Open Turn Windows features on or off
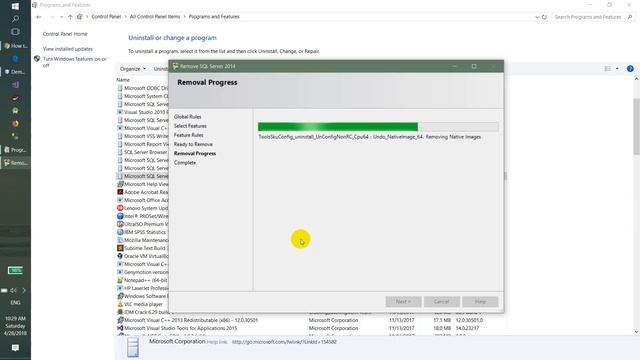This screenshot has width=640, height=360. (74, 62)
